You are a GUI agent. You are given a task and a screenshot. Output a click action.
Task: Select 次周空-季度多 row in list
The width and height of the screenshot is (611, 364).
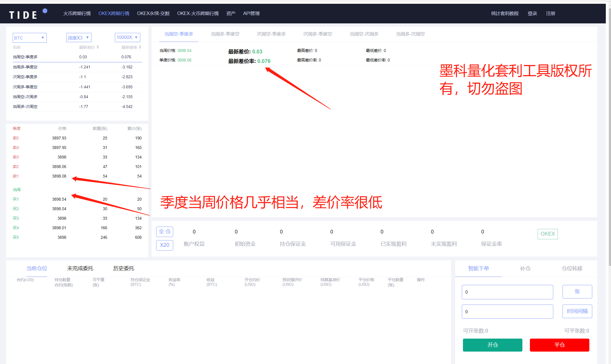pos(77,77)
